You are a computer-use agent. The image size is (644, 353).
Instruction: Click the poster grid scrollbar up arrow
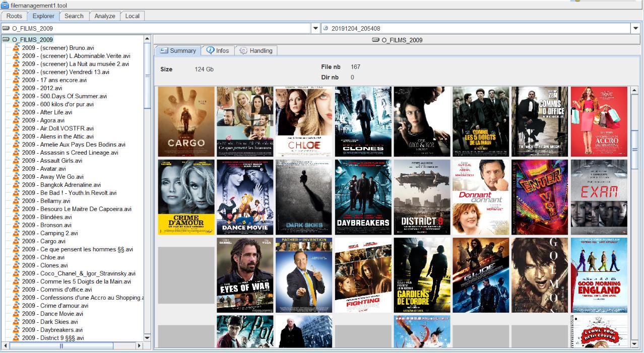point(634,91)
